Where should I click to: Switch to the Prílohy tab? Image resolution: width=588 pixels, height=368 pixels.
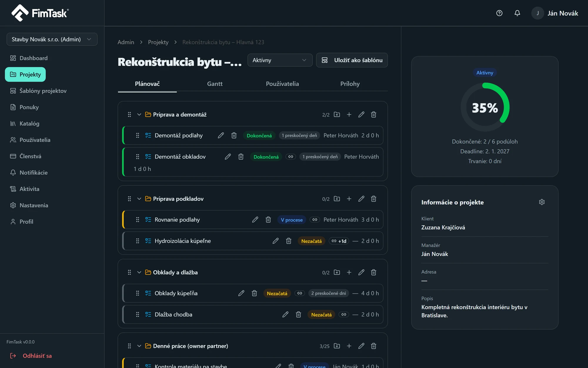(350, 84)
